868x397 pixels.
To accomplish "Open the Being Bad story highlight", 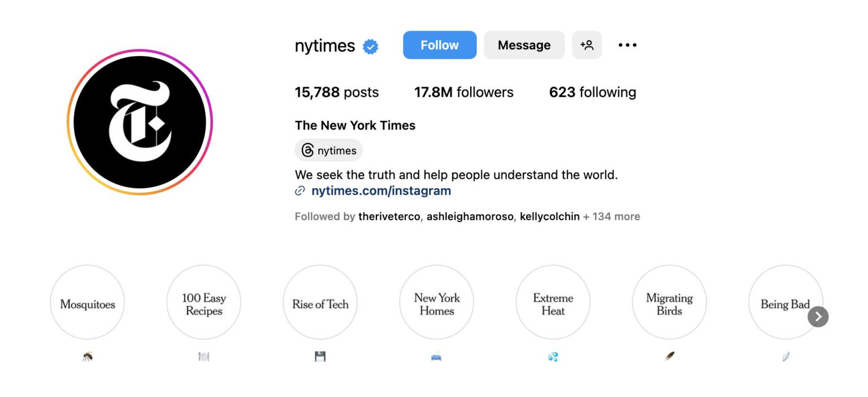I will (785, 302).
